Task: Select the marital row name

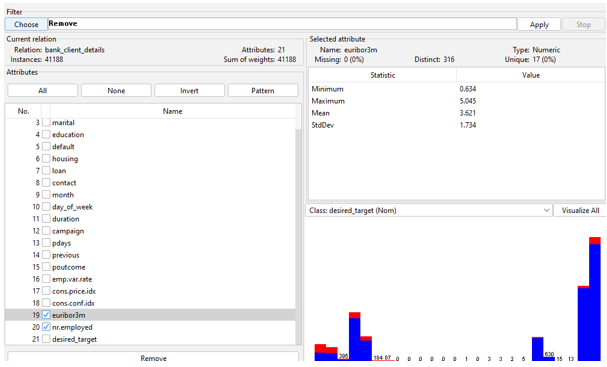Action: (63, 122)
